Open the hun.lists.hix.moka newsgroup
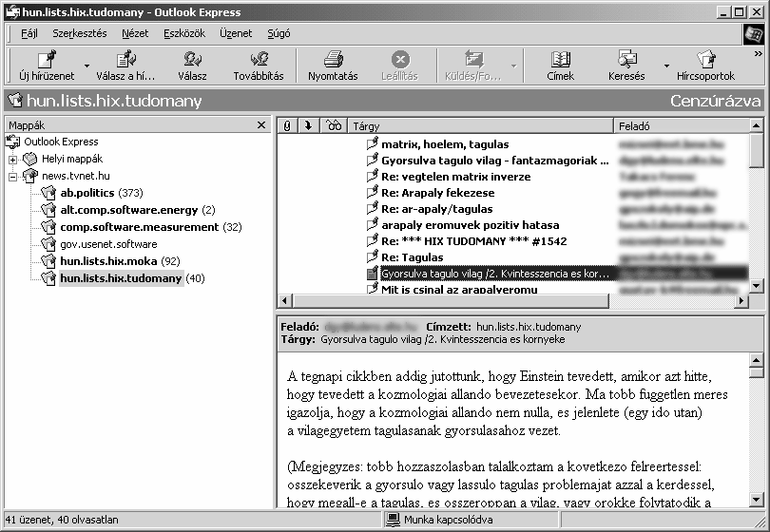This screenshot has height=532, width=770. pyautogui.click(x=120, y=261)
